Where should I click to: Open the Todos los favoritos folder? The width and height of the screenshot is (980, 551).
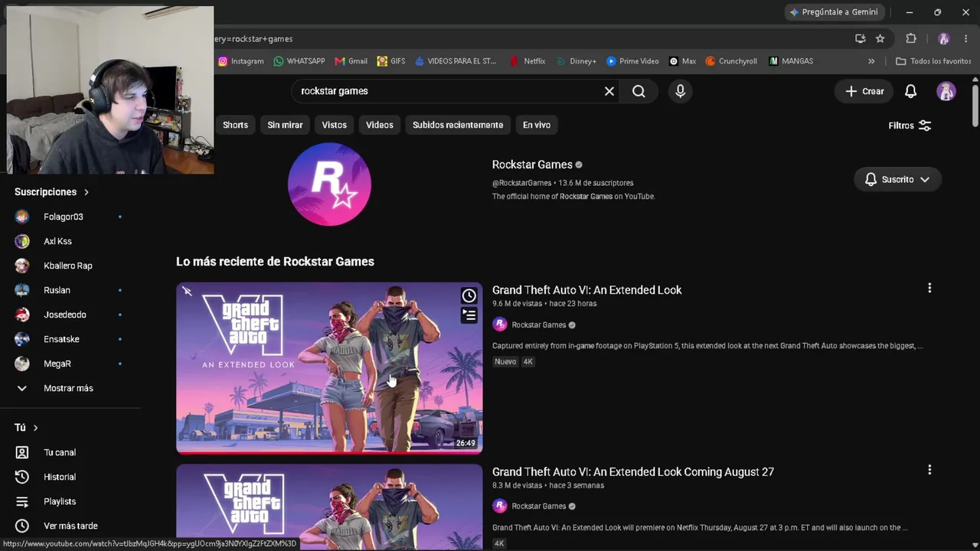point(933,61)
